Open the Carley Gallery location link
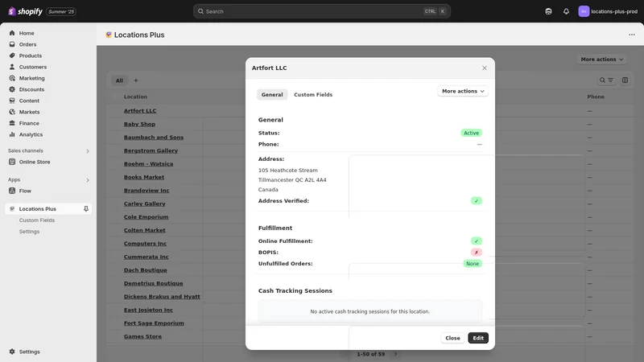644x362 pixels. (x=145, y=204)
